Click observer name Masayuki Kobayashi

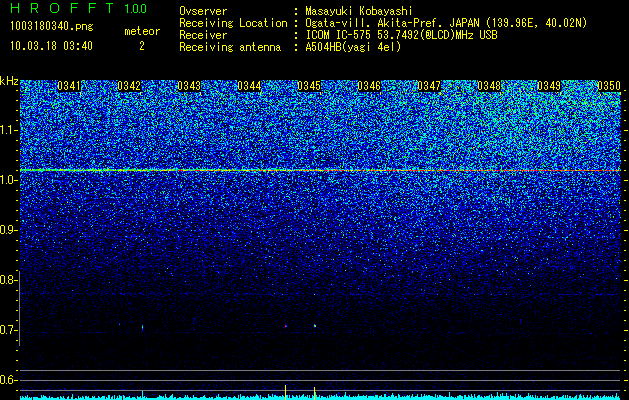[x=359, y=11]
